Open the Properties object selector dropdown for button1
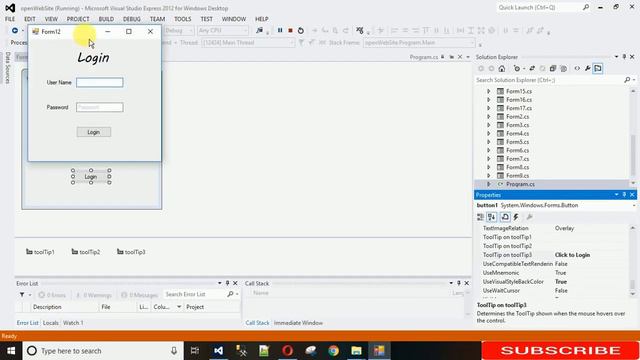640x360 pixels. tap(634, 205)
